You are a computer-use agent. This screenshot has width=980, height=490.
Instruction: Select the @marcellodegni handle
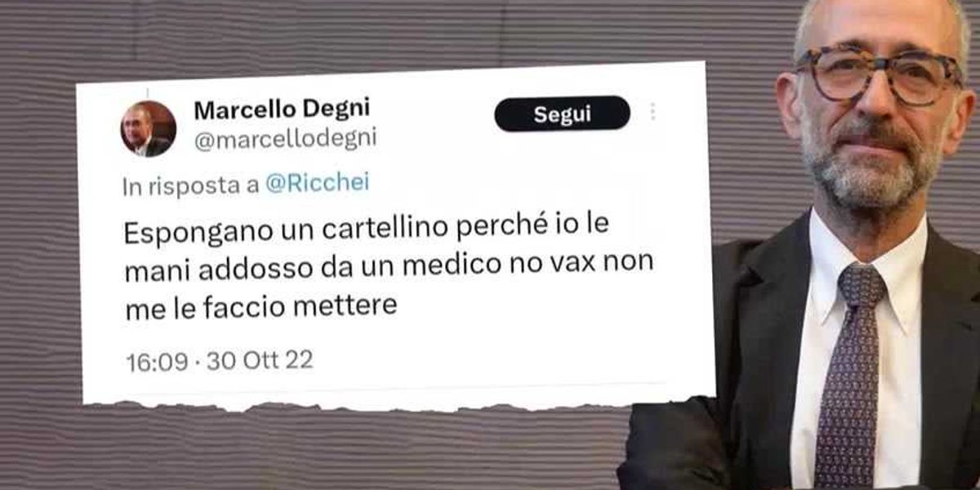(284, 139)
